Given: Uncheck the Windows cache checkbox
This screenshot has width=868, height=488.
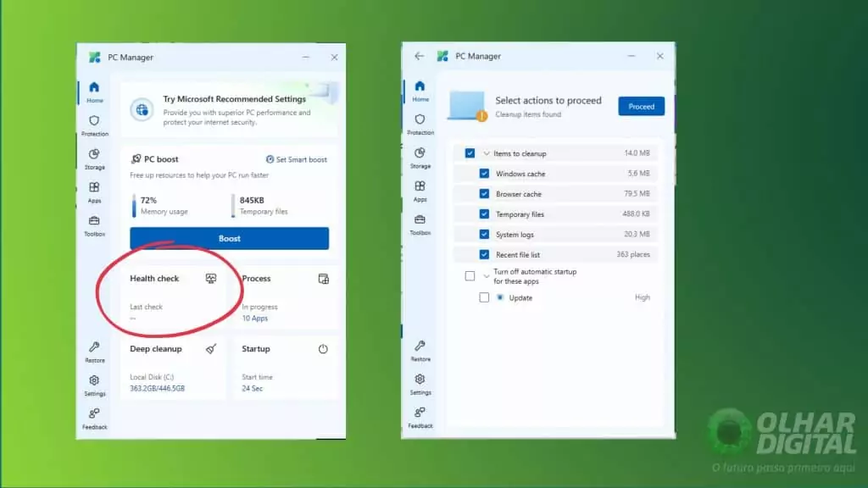Looking at the screenshot, I should pyautogui.click(x=484, y=174).
